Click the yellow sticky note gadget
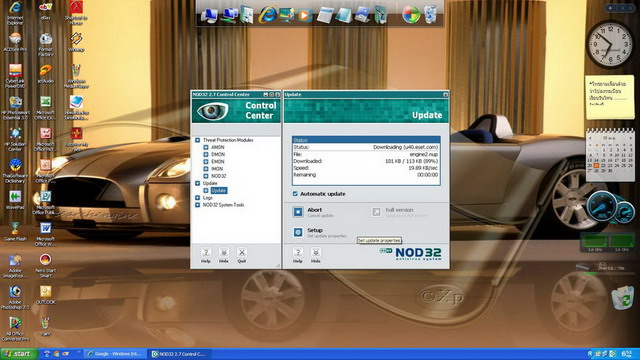The height and width of the screenshot is (360, 640). point(610,97)
